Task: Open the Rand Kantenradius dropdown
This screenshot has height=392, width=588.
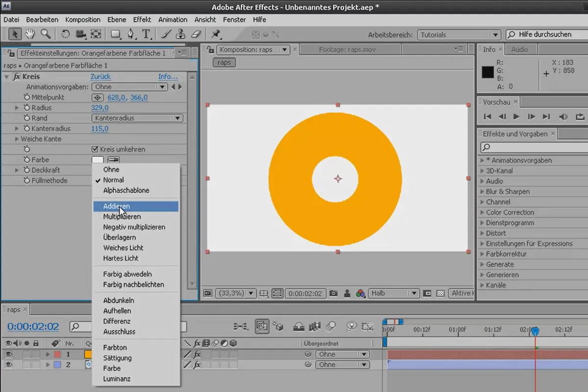Action: point(137,118)
